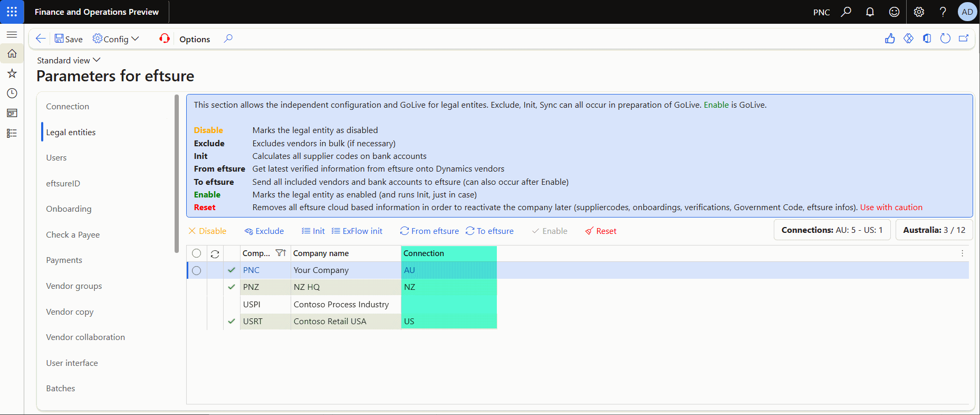Screen dimensions: 980x415
Task: Open the Batches tab
Action: point(61,389)
